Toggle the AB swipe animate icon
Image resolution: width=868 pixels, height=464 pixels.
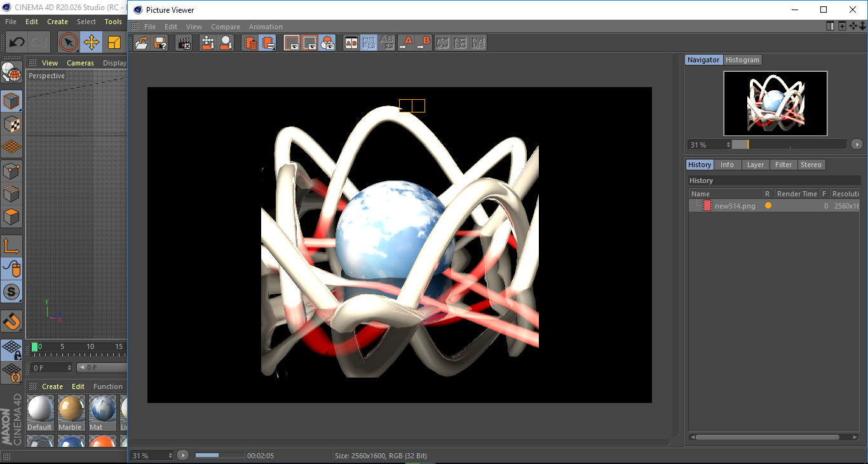369,43
